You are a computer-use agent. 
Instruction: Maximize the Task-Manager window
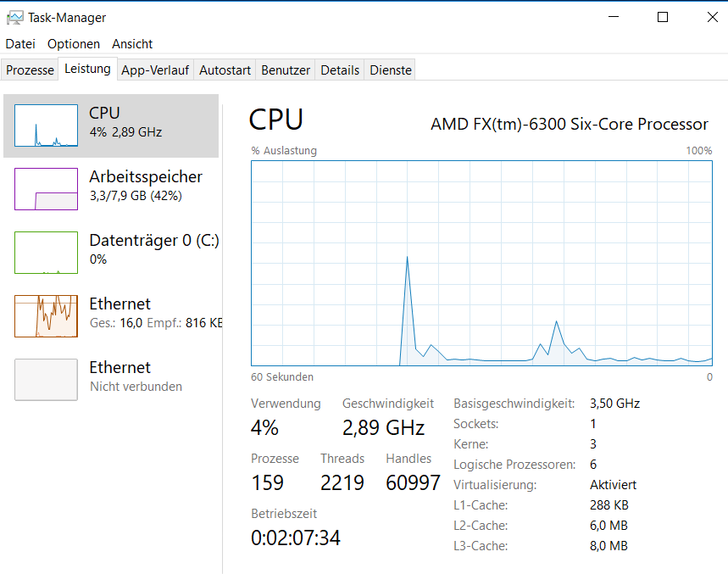(663, 17)
